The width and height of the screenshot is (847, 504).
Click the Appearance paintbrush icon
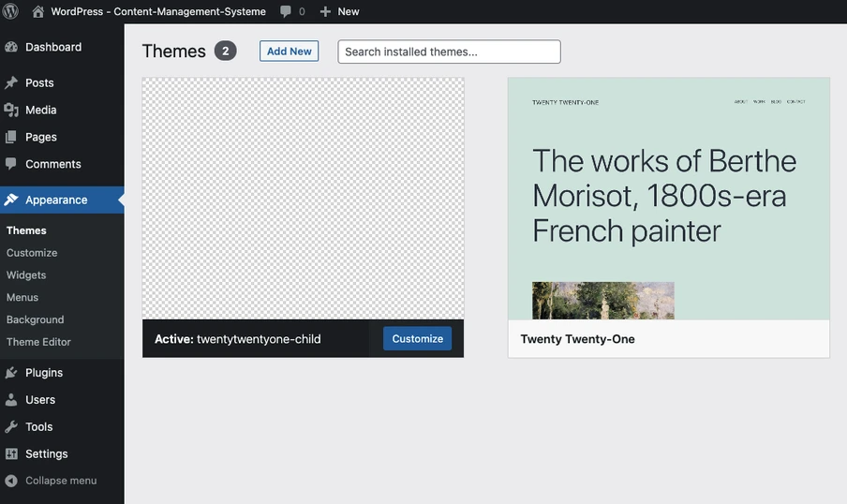click(x=11, y=200)
